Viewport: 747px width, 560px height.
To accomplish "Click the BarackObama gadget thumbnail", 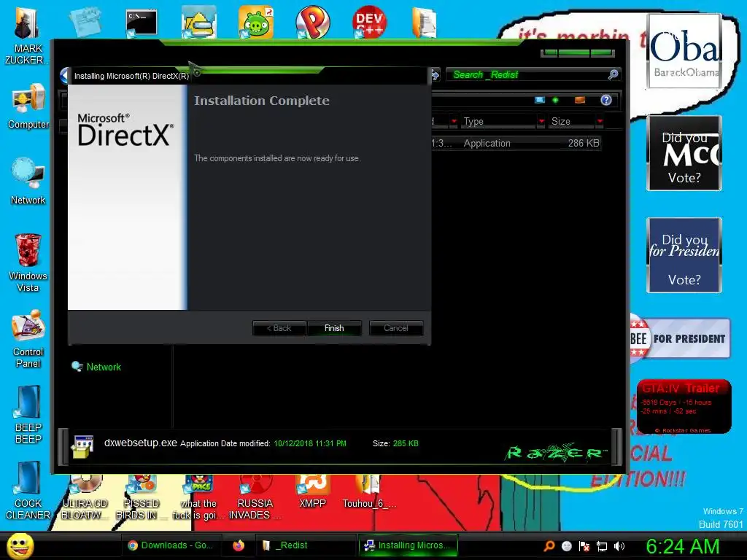I will pyautogui.click(x=684, y=51).
